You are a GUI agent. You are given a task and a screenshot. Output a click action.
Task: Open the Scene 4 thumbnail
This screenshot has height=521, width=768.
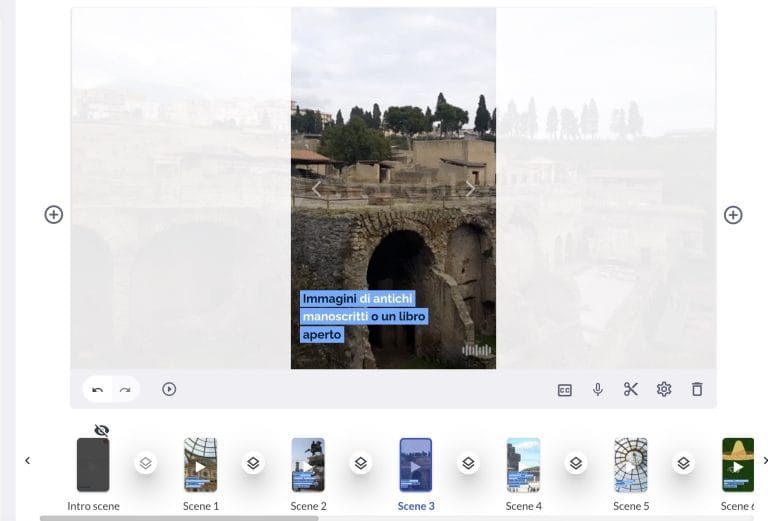coord(523,465)
